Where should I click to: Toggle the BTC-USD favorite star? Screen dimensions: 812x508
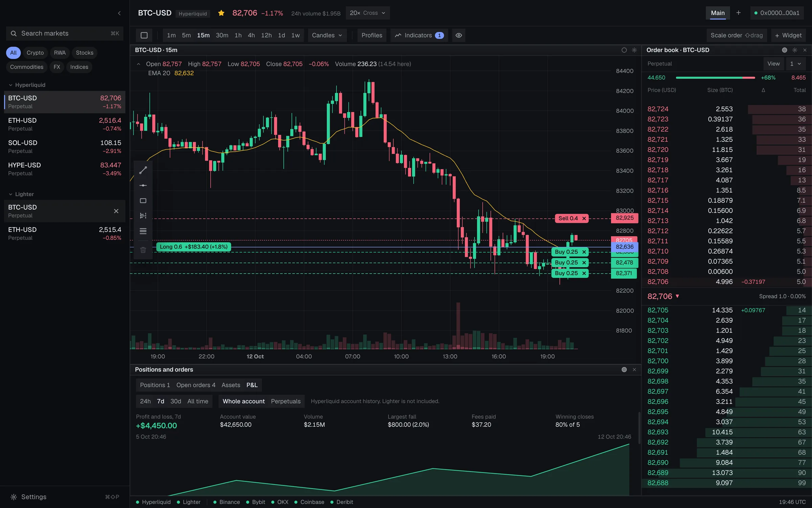pyautogui.click(x=221, y=13)
